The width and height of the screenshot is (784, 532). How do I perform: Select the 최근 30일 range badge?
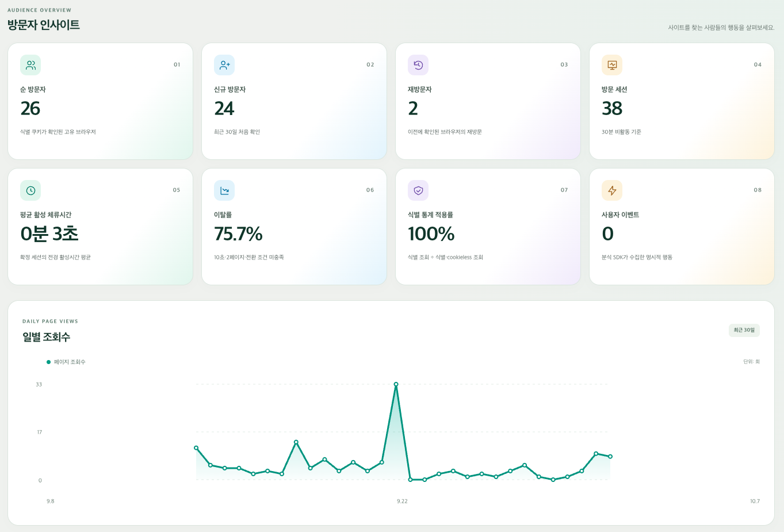pos(744,330)
